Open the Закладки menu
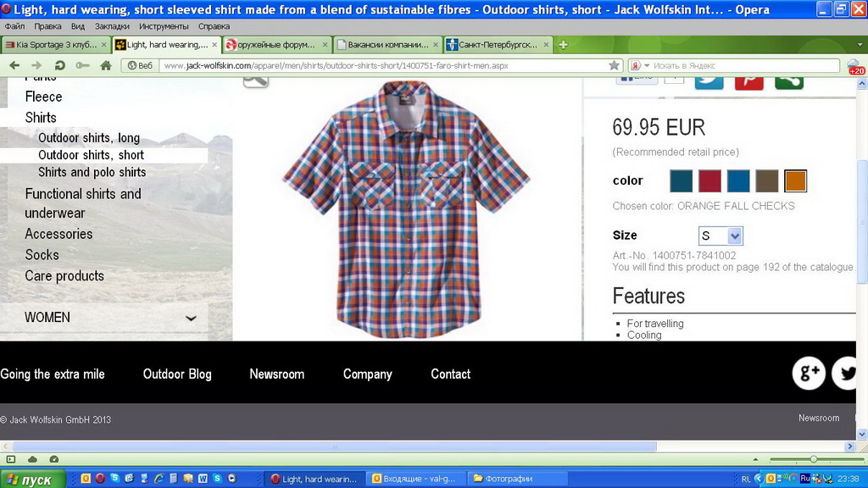Viewport: 868px width, 488px height. tap(112, 26)
